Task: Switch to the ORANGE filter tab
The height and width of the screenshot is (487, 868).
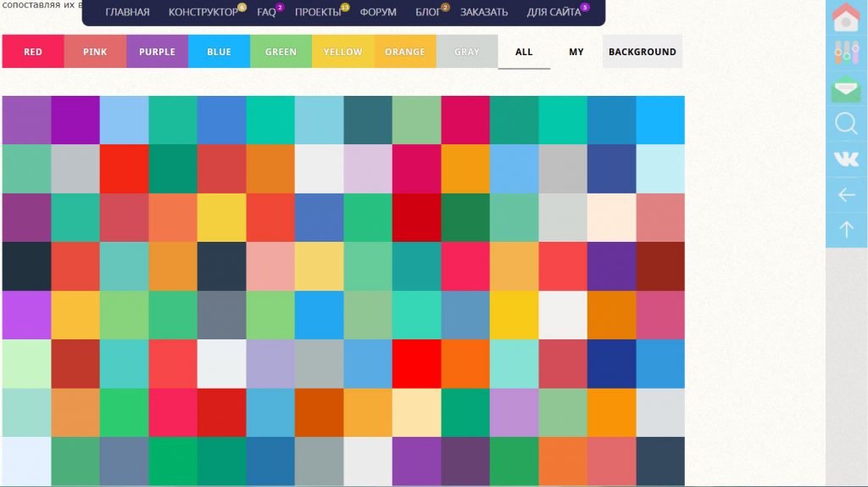Action: coord(405,52)
